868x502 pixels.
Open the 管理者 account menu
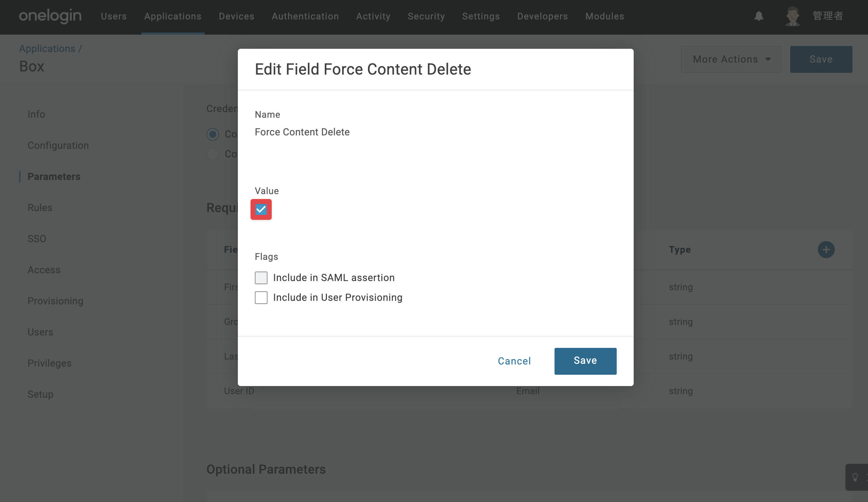pyautogui.click(x=828, y=16)
